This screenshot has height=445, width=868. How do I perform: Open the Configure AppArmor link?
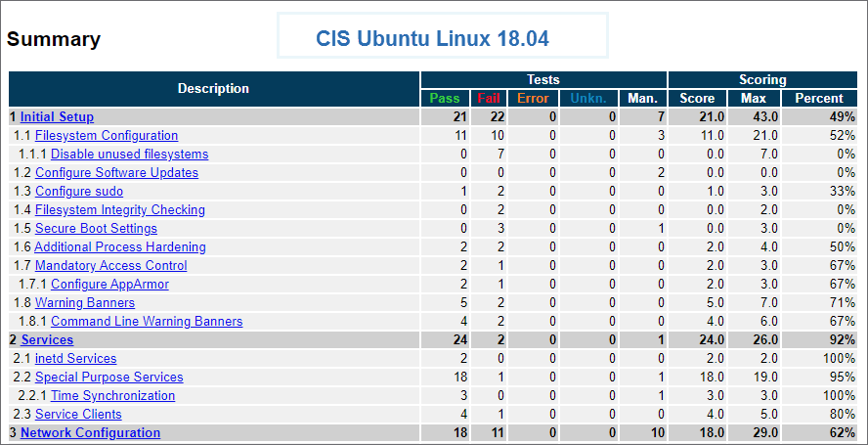pyautogui.click(x=110, y=285)
